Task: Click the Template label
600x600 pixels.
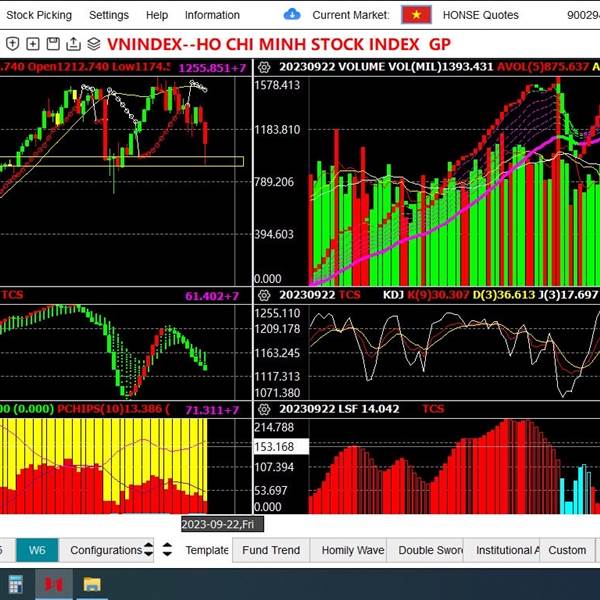Action: (x=207, y=550)
